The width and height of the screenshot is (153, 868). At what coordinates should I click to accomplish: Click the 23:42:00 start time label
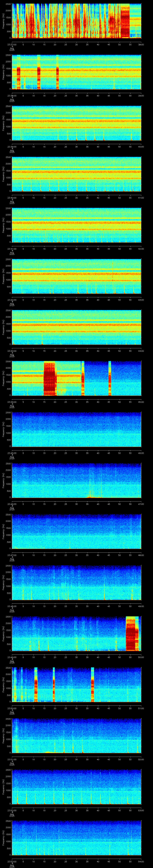(12, 300)
